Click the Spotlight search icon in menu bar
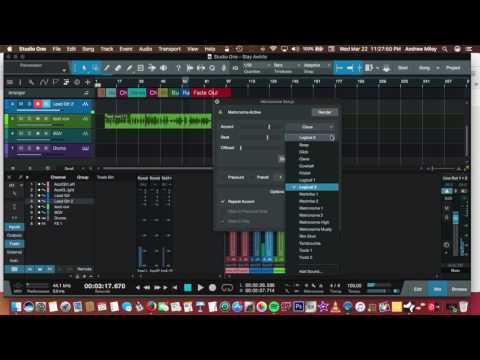This screenshot has width=480, height=360. (x=445, y=49)
